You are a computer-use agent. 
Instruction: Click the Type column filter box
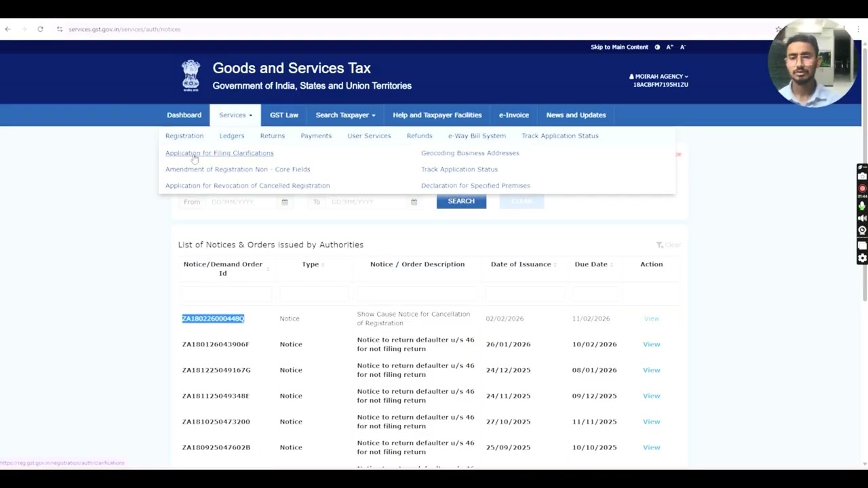pos(314,293)
